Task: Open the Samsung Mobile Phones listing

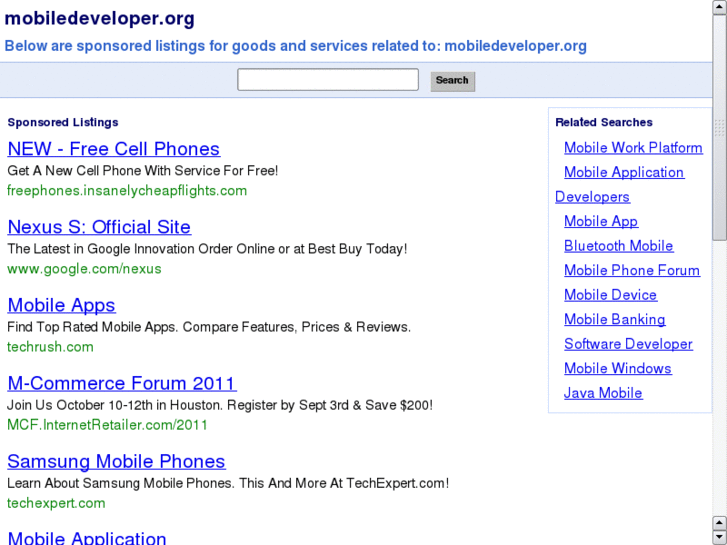Action: (x=116, y=461)
